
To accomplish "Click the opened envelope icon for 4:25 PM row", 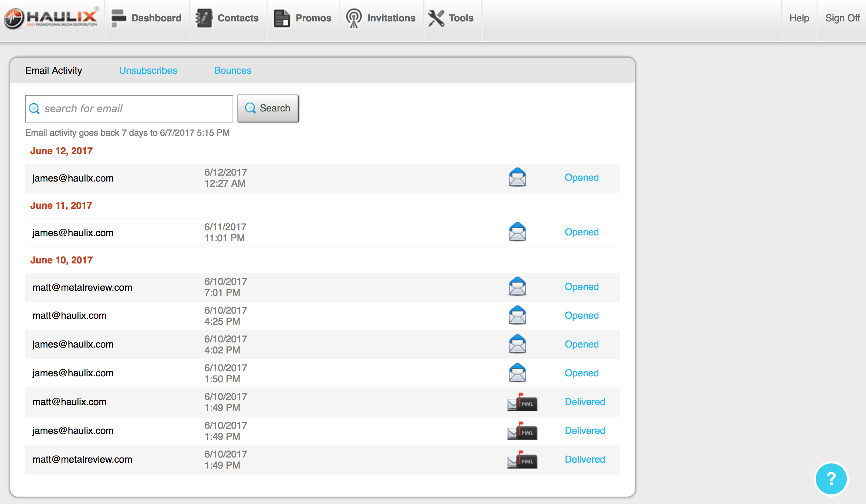I will click(517, 315).
